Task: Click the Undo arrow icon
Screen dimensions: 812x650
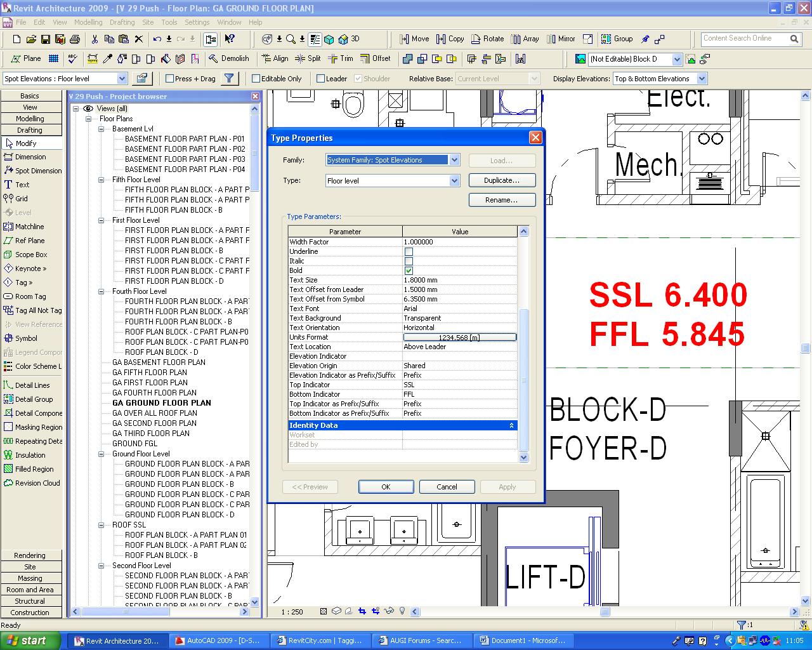Action: [157, 39]
